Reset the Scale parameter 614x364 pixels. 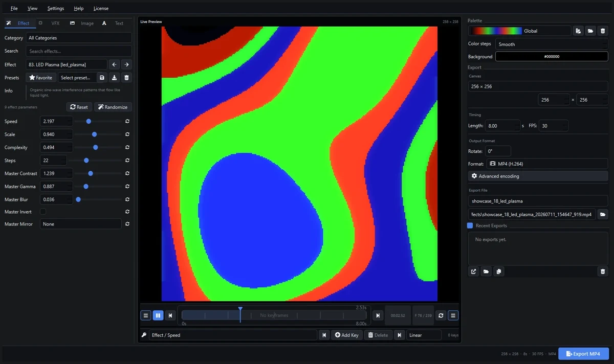point(127,134)
